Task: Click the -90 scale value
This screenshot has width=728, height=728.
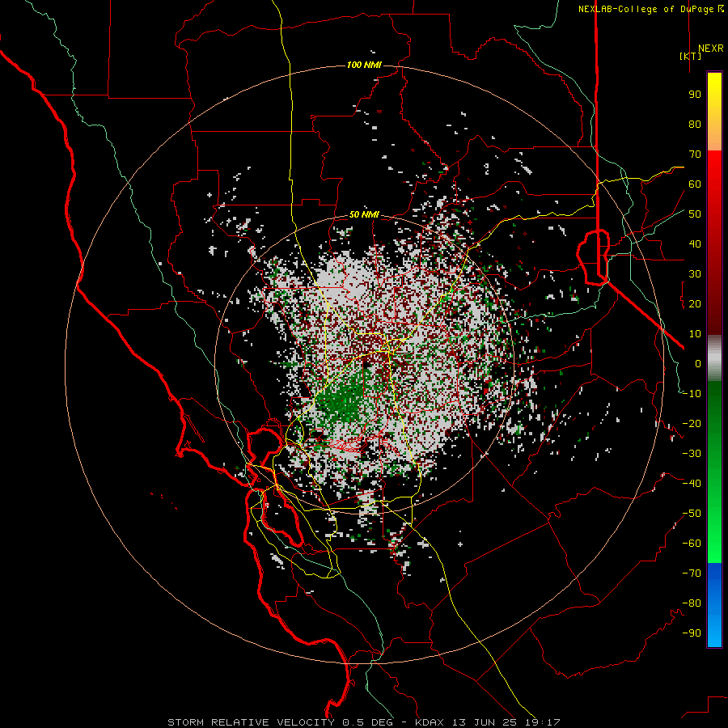Action: [692, 633]
